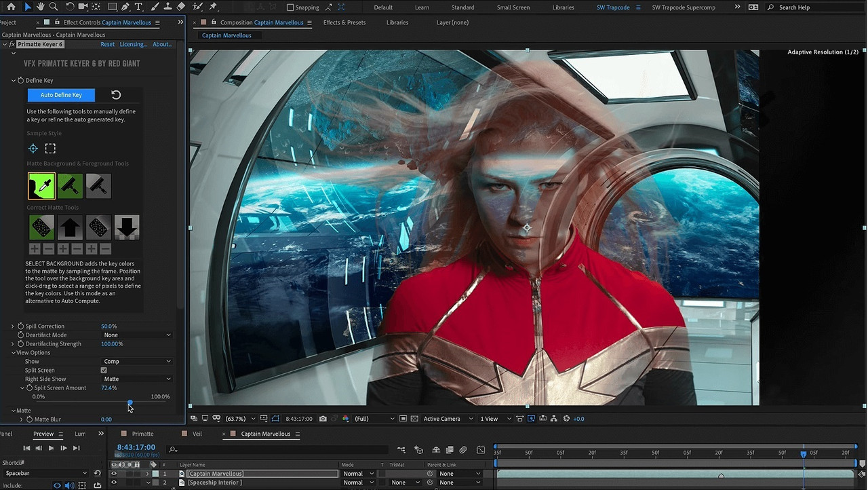Switch to the Veil timeline tab

(197, 434)
